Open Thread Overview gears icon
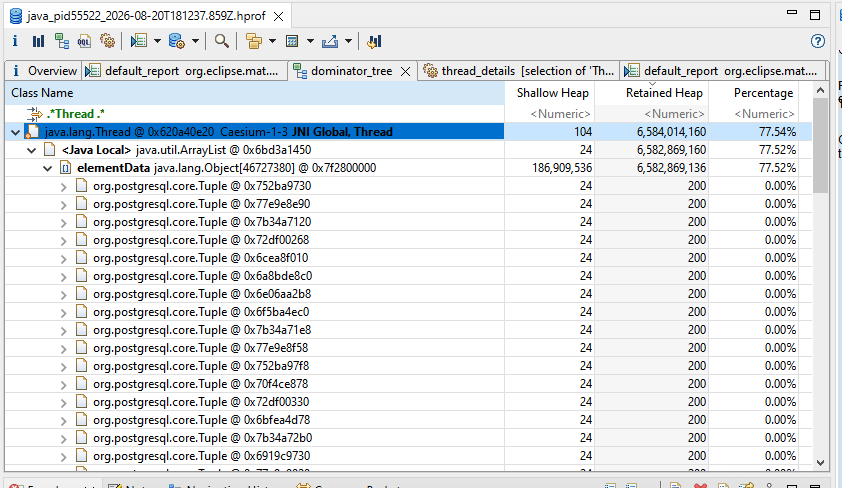This screenshot has height=488, width=842. [107, 41]
